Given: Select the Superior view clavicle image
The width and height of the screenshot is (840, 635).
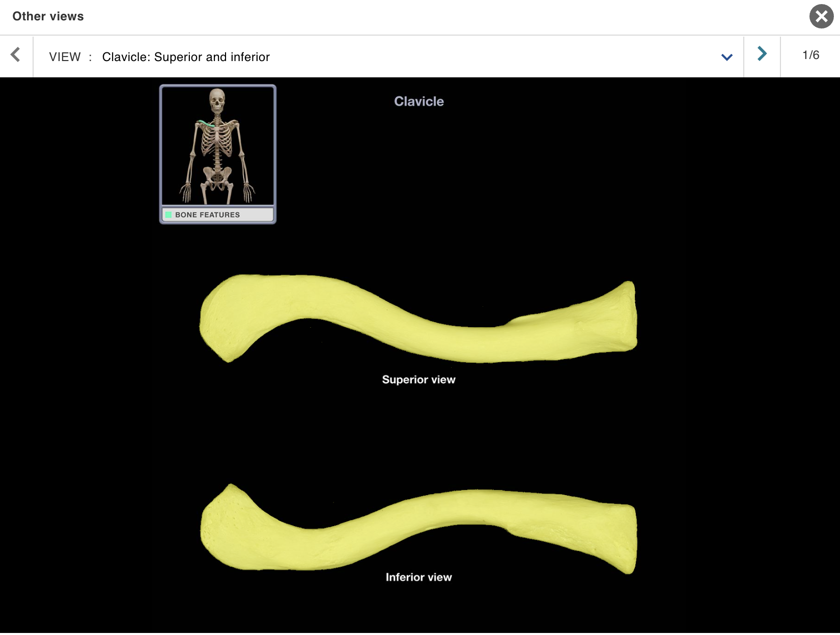Looking at the screenshot, I should coord(417,315).
